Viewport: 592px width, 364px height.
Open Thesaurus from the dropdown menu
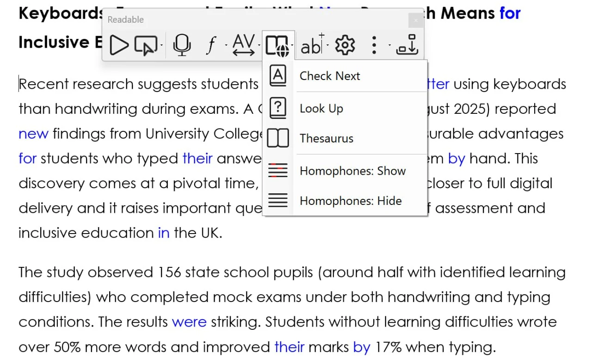[x=345, y=138]
